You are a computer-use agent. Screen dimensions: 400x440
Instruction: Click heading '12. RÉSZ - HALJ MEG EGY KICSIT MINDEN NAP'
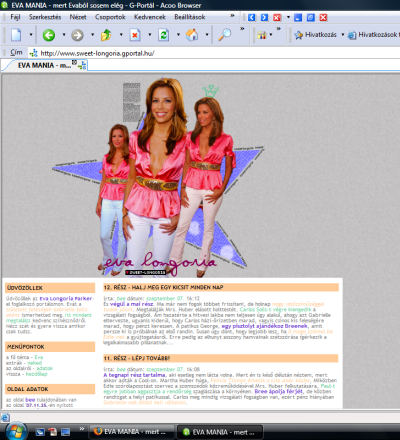(163, 287)
